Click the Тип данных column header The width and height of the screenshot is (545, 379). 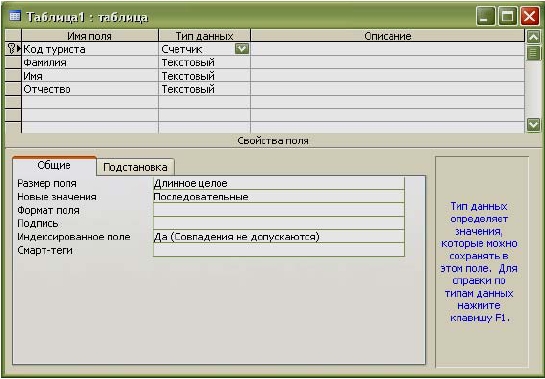tap(204, 36)
